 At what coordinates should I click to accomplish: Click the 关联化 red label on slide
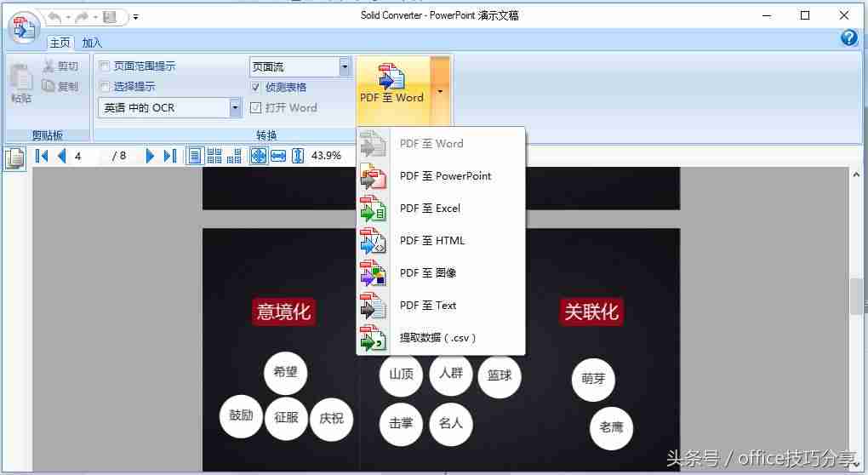591,312
